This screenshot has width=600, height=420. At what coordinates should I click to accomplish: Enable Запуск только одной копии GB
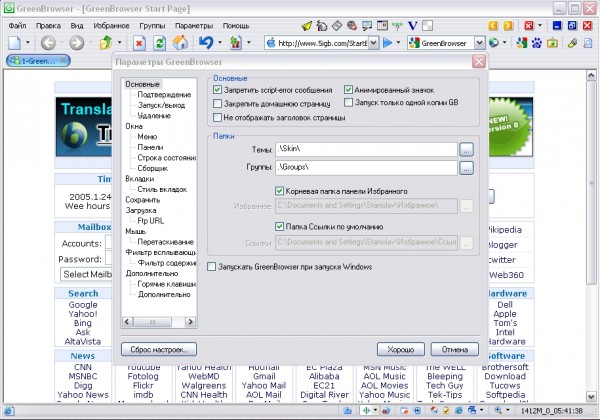[x=348, y=103]
